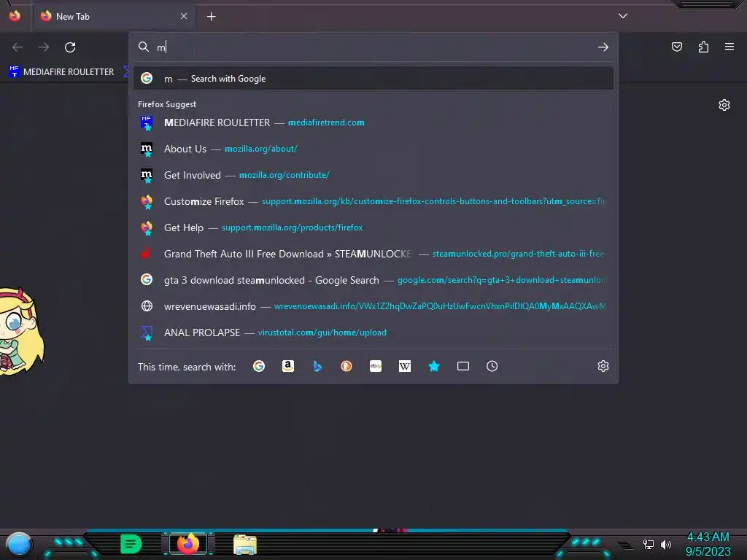This screenshot has height=560, width=747.
Task: Choose 'm — Search with Google' suggestion
Action: 373,79
